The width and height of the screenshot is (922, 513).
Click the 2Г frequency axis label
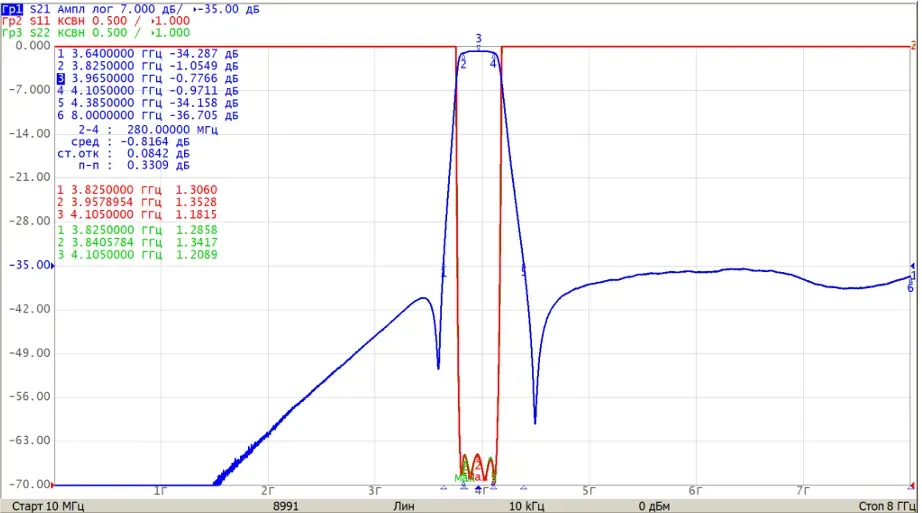point(268,491)
